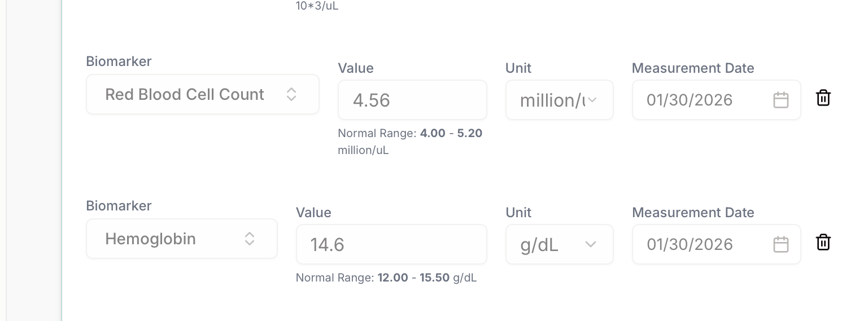
Task: Expand the million/uL unit chevron arrow
Action: coord(592,100)
